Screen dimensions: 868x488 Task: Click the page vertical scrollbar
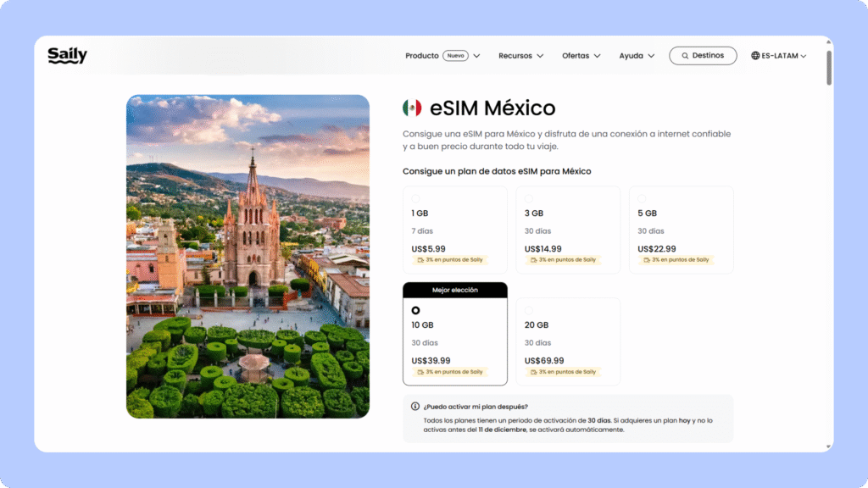coord(828,68)
